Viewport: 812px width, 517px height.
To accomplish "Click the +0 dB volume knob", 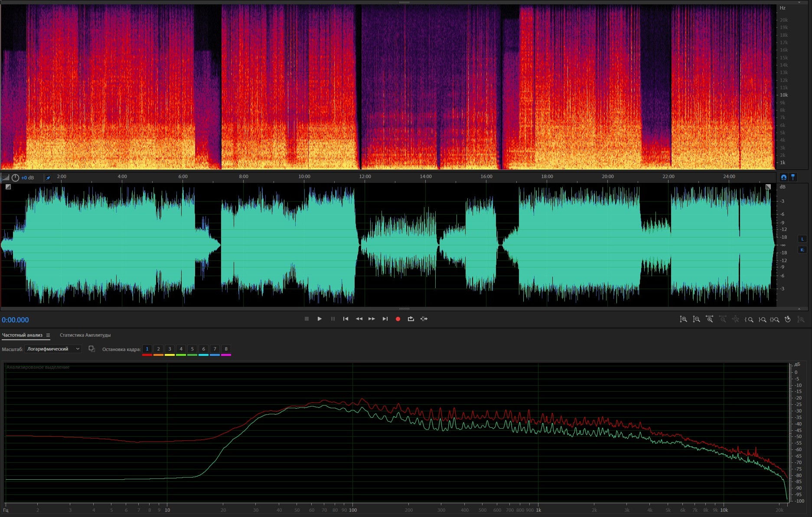I will coord(15,178).
